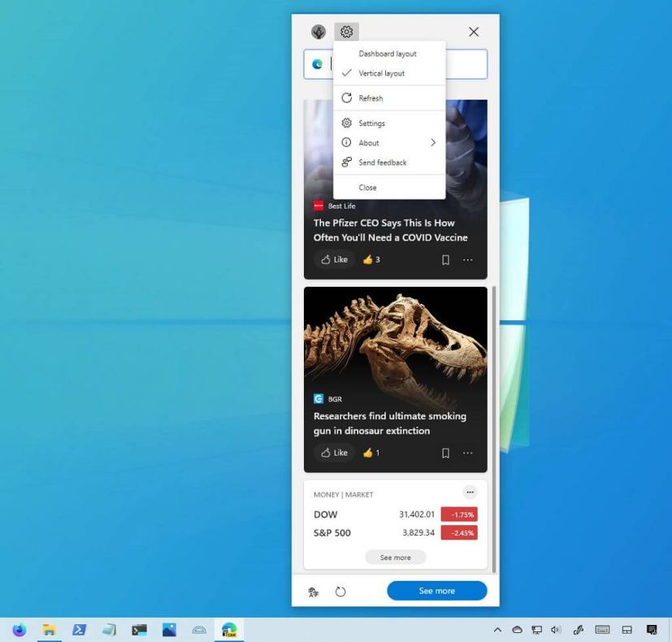672x642 pixels.
Task: Open the terminal app in taskbar
Action: click(139, 630)
